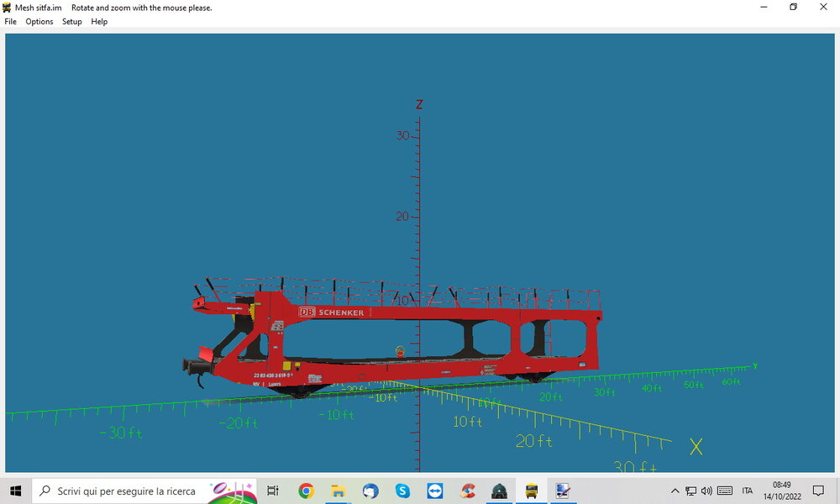This screenshot has height=504, width=840.
Task: Open the notification action center
Action: 818,491
